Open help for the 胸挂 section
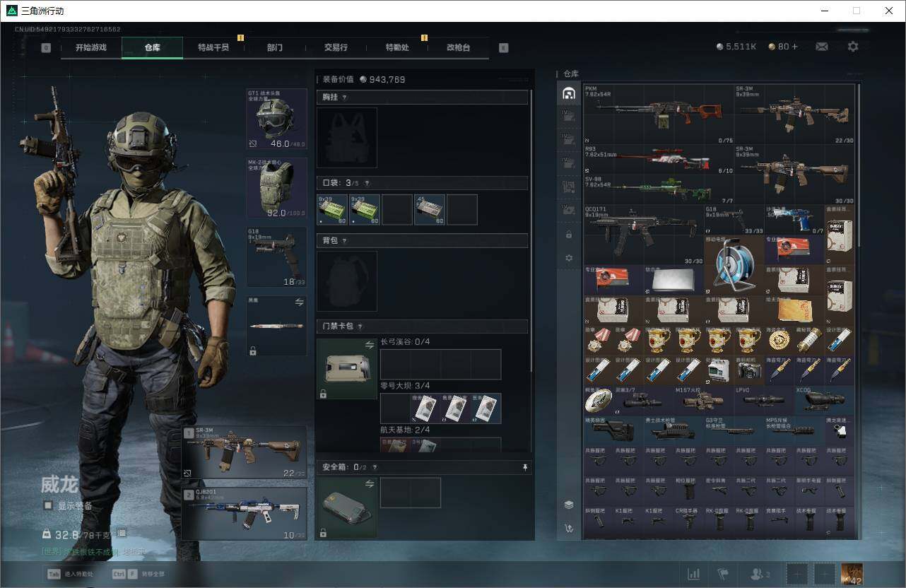Screen dimensions: 906x588 (x=345, y=98)
